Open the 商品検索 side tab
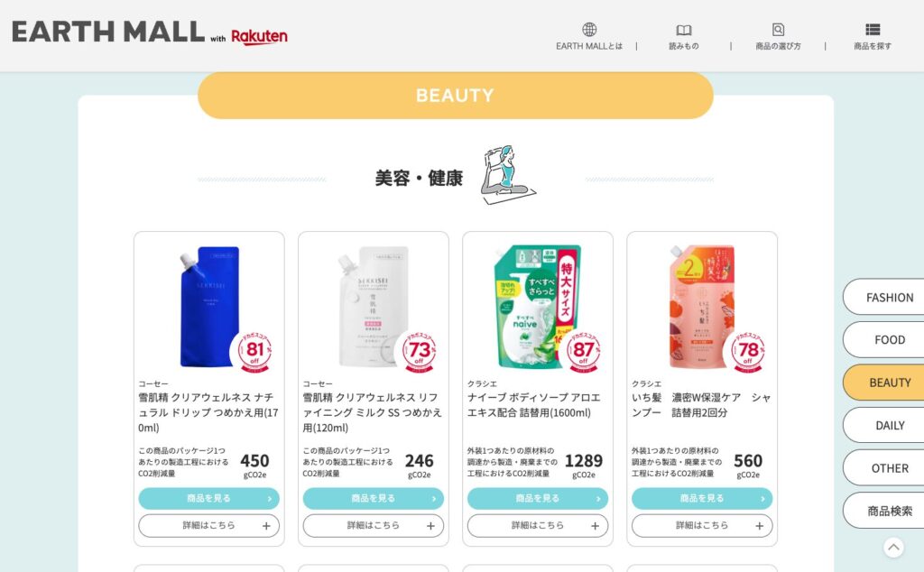 tap(884, 511)
